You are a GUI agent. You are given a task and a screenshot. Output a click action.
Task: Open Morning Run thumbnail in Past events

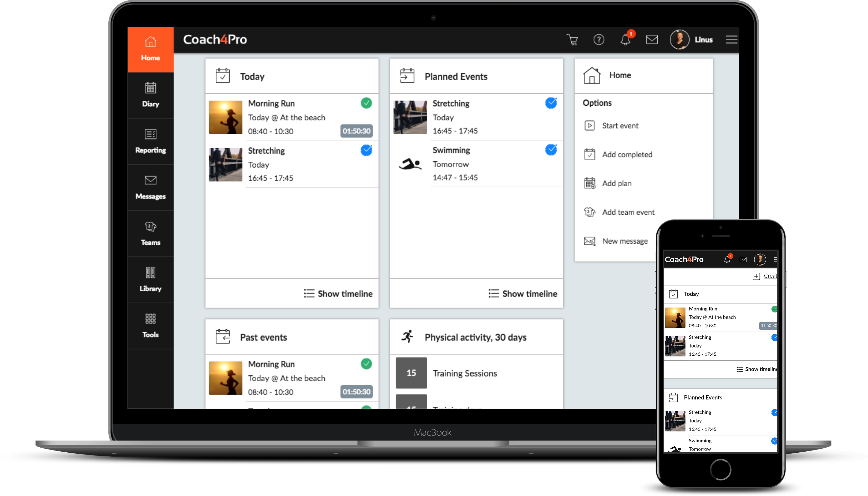point(226,379)
